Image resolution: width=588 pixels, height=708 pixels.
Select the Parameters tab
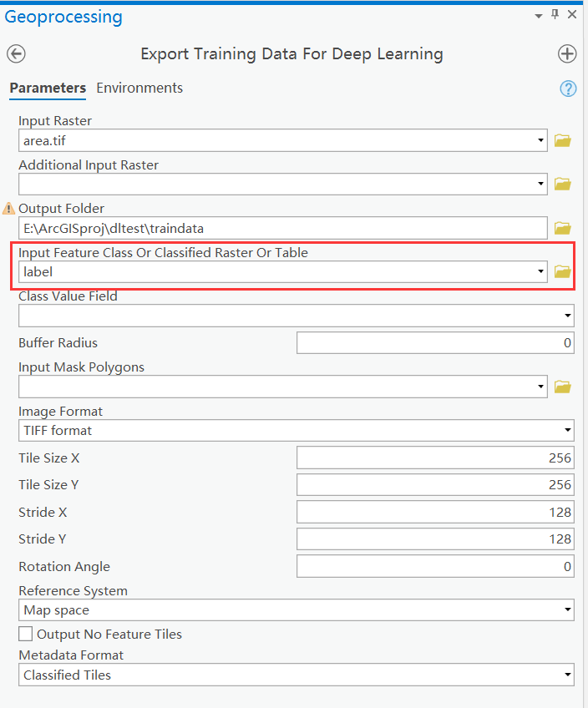(48, 88)
